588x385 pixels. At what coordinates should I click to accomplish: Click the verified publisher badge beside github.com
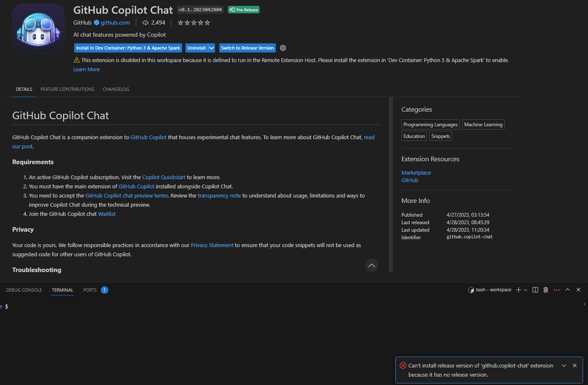(x=96, y=22)
